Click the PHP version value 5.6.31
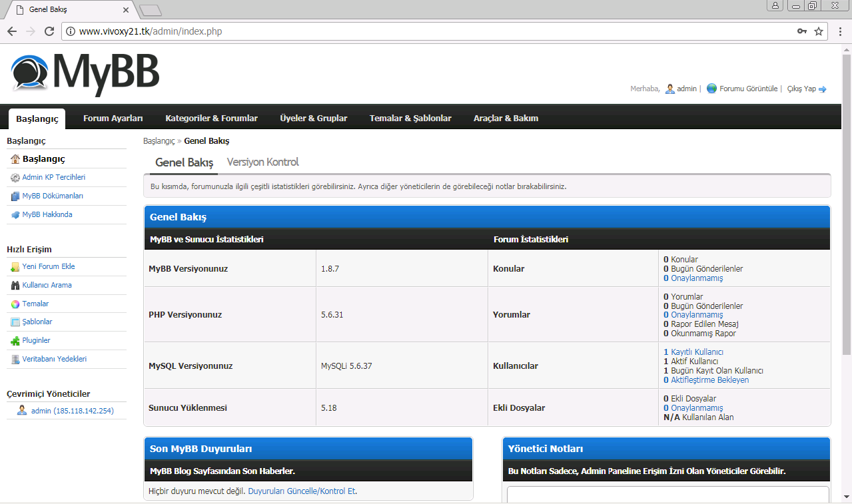Screen dimensions: 852x504 click(x=332, y=315)
